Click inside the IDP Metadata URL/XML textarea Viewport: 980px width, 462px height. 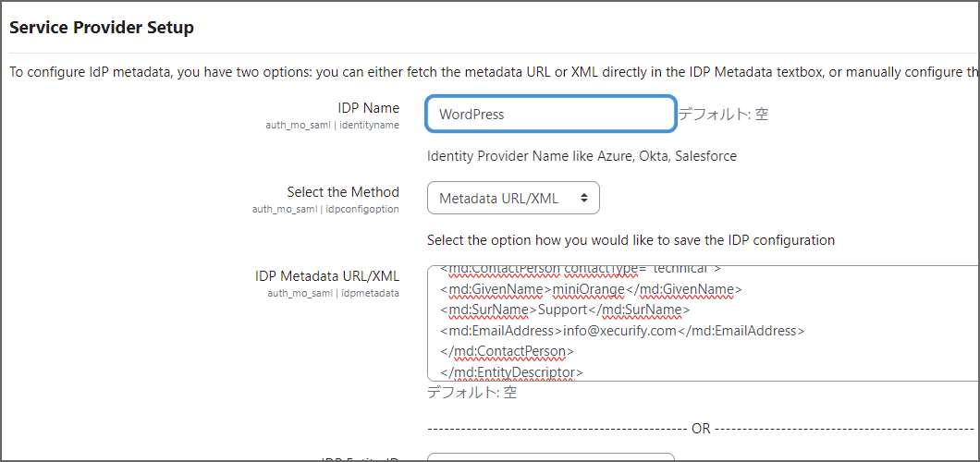tap(704, 322)
